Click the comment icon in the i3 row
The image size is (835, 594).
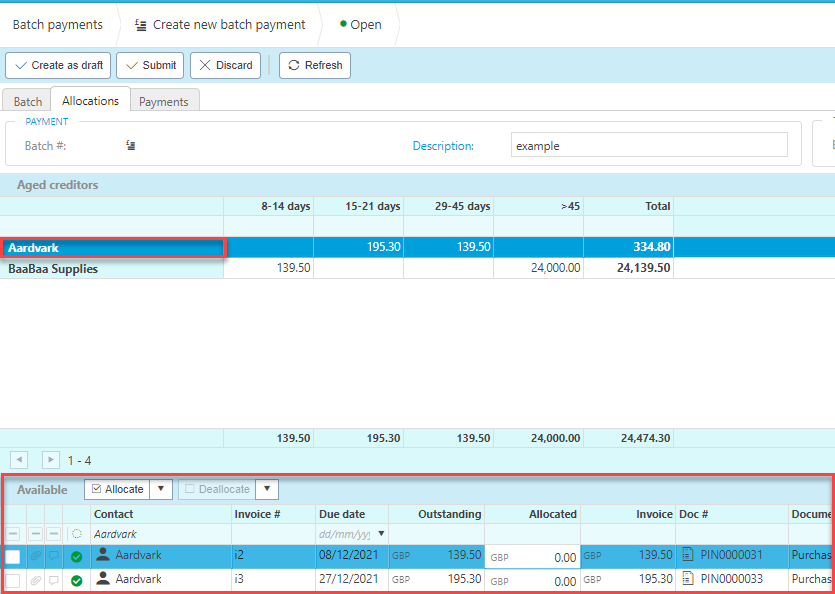[53, 580]
